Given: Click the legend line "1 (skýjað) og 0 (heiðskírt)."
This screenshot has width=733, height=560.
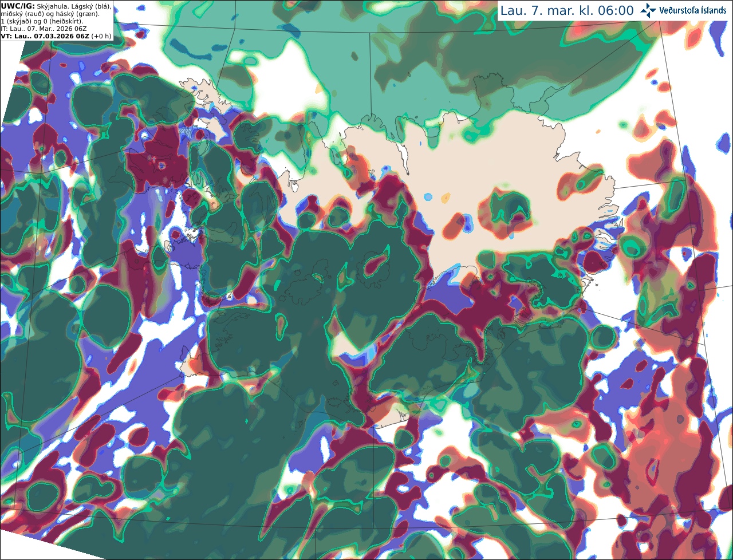Looking at the screenshot, I should (42, 21).
